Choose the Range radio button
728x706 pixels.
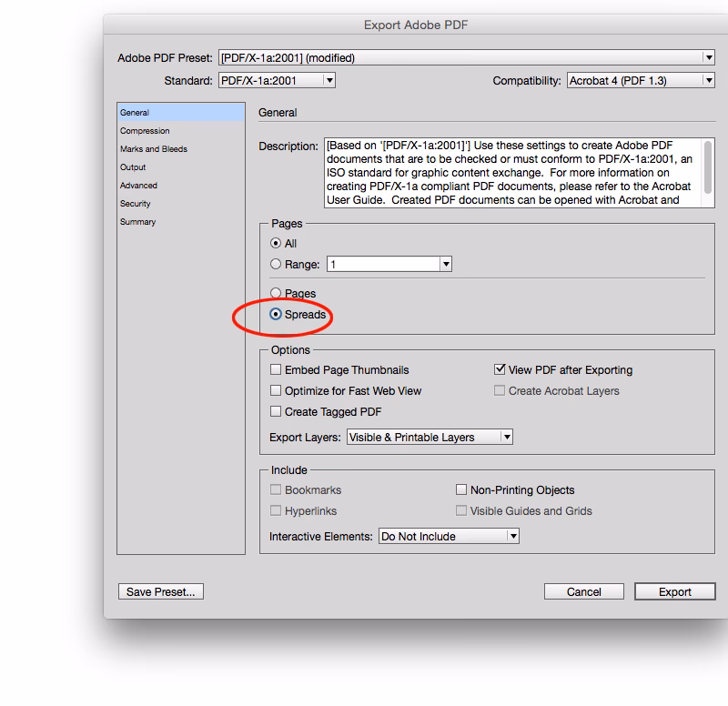point(277,265)
